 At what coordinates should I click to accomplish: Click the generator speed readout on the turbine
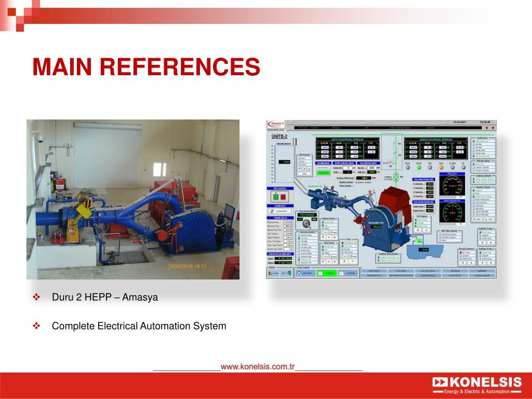(x=377, y=227)
